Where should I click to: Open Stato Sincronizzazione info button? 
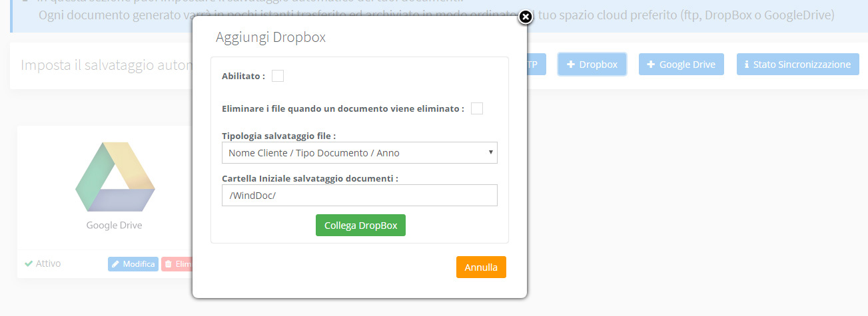(797, 65)
